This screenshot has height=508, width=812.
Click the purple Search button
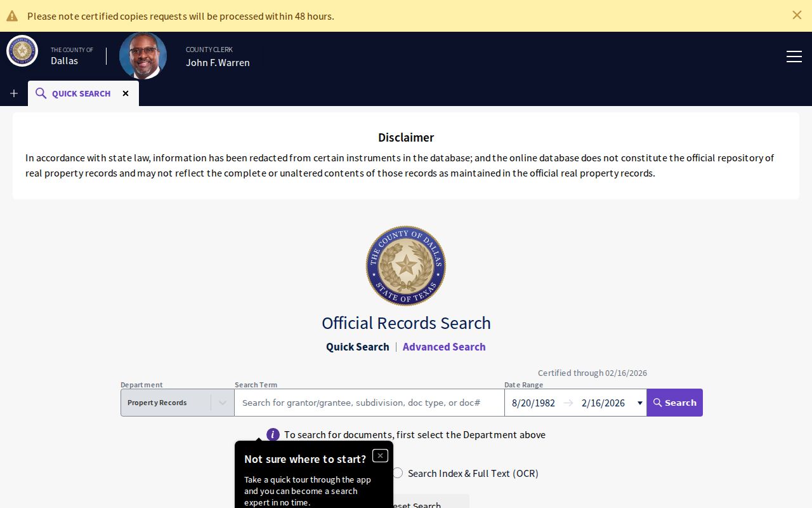(674, 403)
